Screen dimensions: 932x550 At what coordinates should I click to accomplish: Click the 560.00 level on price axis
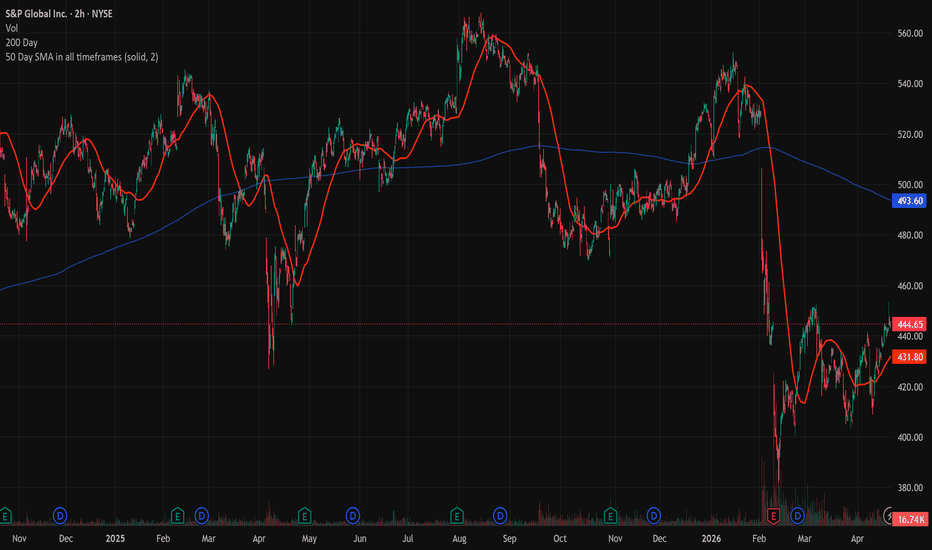[x=910, y=33]
